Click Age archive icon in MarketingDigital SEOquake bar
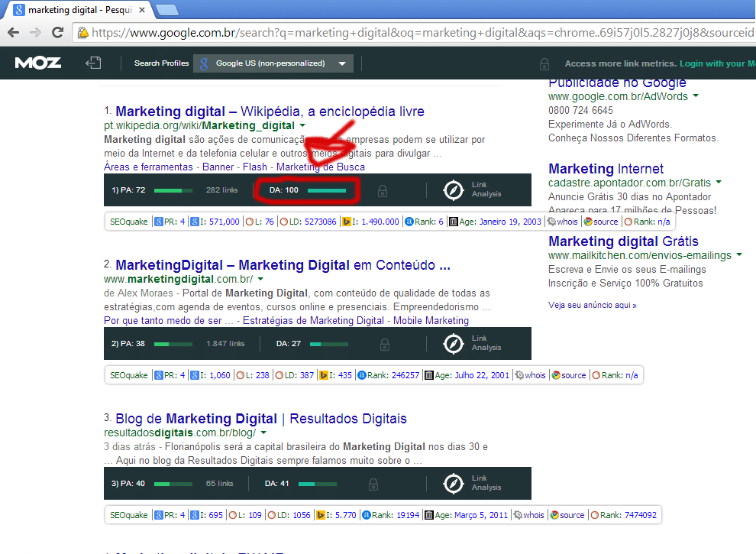The height and width of the screenshot is (554, 756). tap(428, 375)
